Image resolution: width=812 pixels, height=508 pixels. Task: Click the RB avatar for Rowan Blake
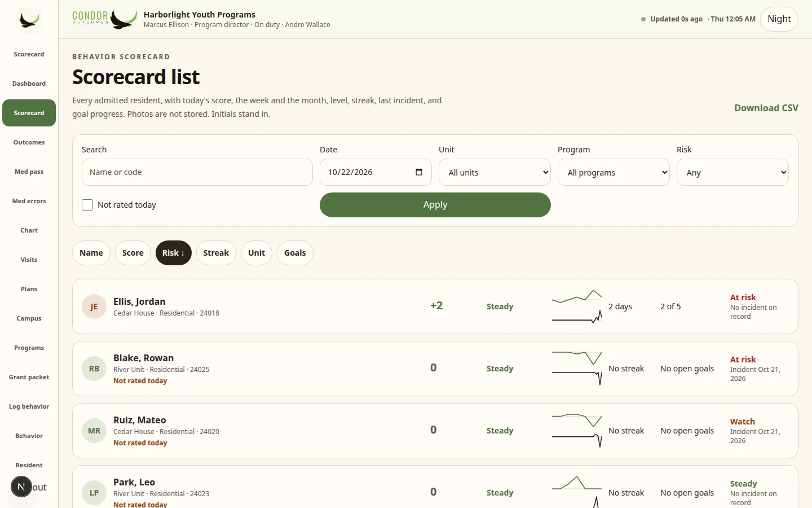coord(94,369)
